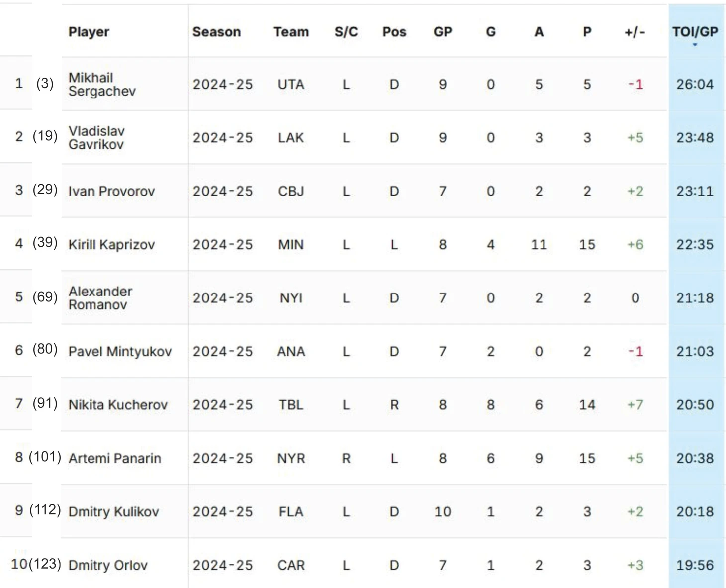
Task: Sort by goals G column header
Action: tap(491, 32)
